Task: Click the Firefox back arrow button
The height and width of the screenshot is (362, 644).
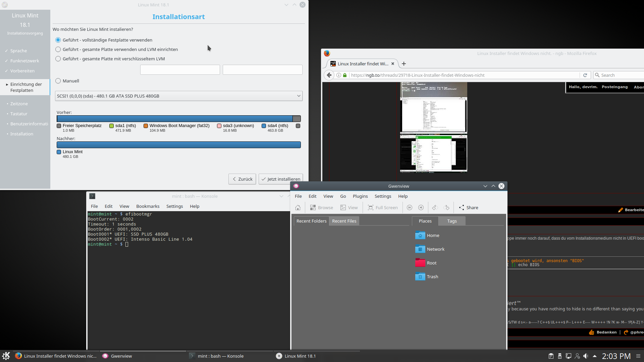Action: tap(329, 75)
